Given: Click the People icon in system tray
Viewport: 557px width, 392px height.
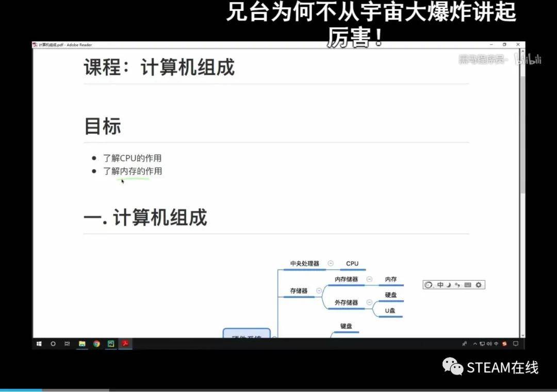Looking at the screenshot, I should [x=464, y=344].
